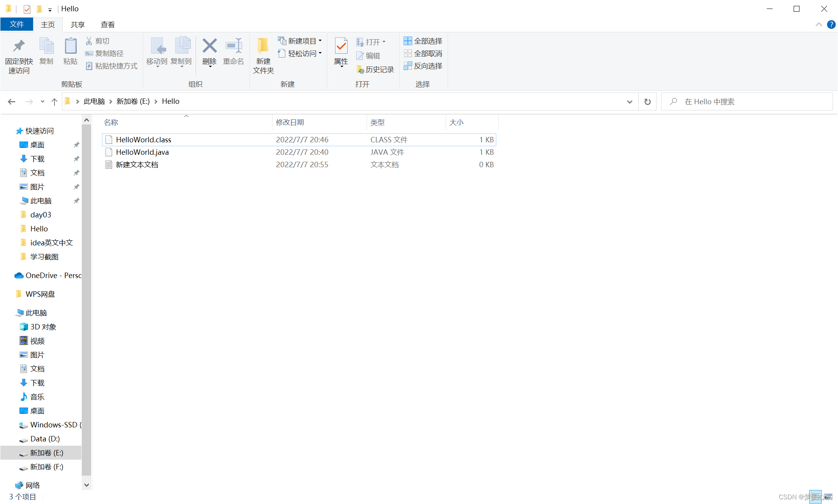The image size is (838, 504).
Task: Select HelloWorld.java file
Action: (x=299, y=152)
